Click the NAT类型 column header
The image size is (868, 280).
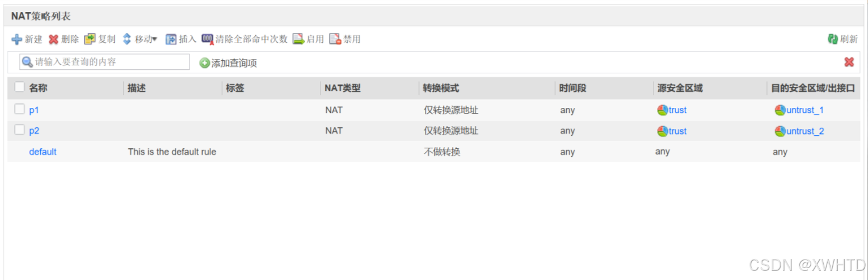[342, 88]
